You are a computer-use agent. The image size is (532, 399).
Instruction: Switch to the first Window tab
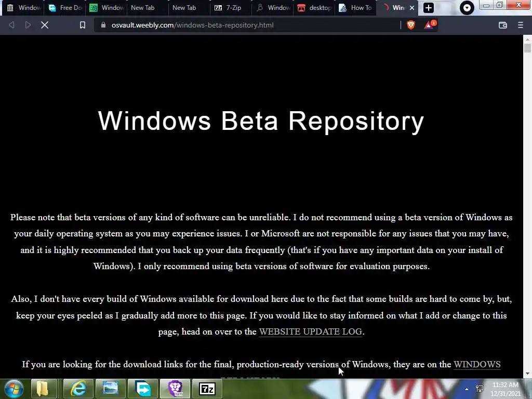click(x=23, y=8)
